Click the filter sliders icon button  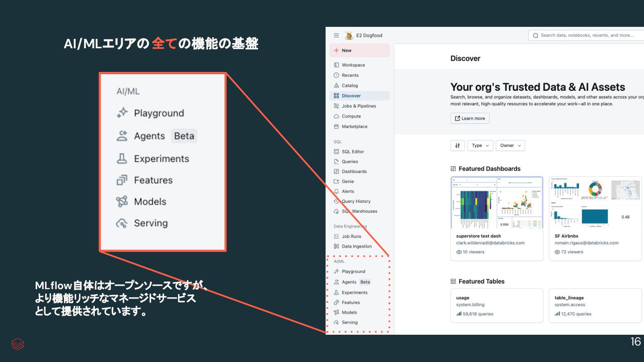click(x=457, y=145)
